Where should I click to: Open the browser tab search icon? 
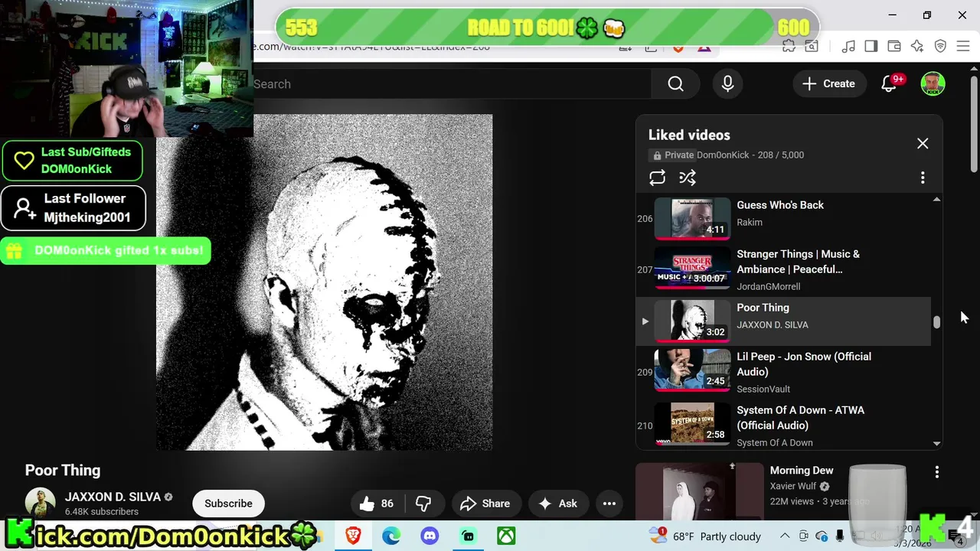tap(811, 47)
